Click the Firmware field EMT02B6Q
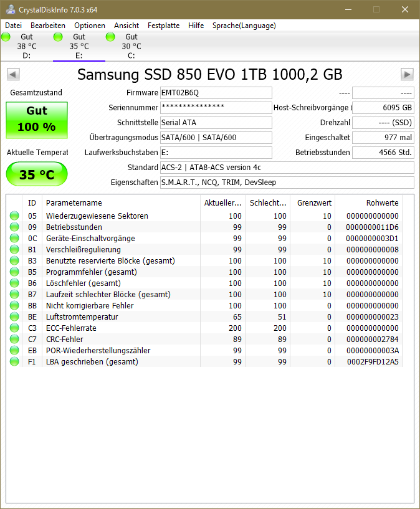Screen dimensions: 420x509 click(216, 93)
